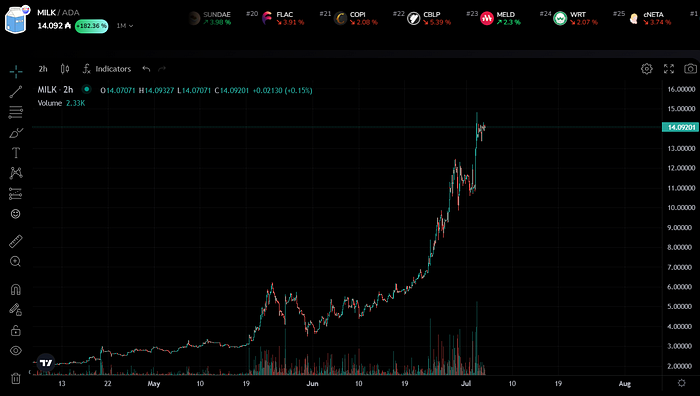Click the MILK · 2h chart title
This screenshot has width=700, height=396.
[x=55, y=90]
